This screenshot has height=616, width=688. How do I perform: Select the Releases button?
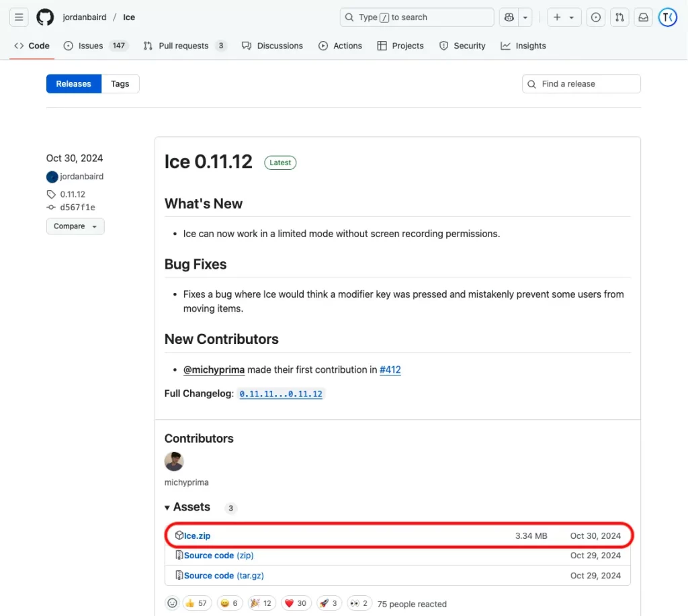pos(74,84)
